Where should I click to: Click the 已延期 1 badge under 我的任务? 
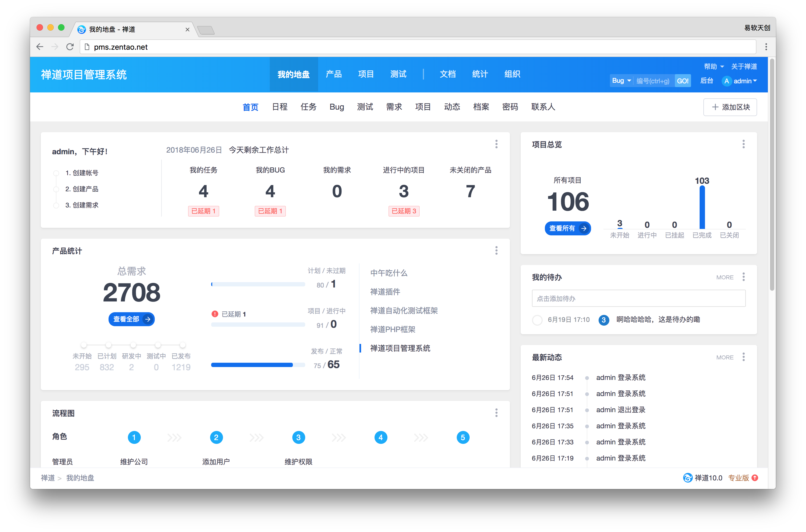204,211
